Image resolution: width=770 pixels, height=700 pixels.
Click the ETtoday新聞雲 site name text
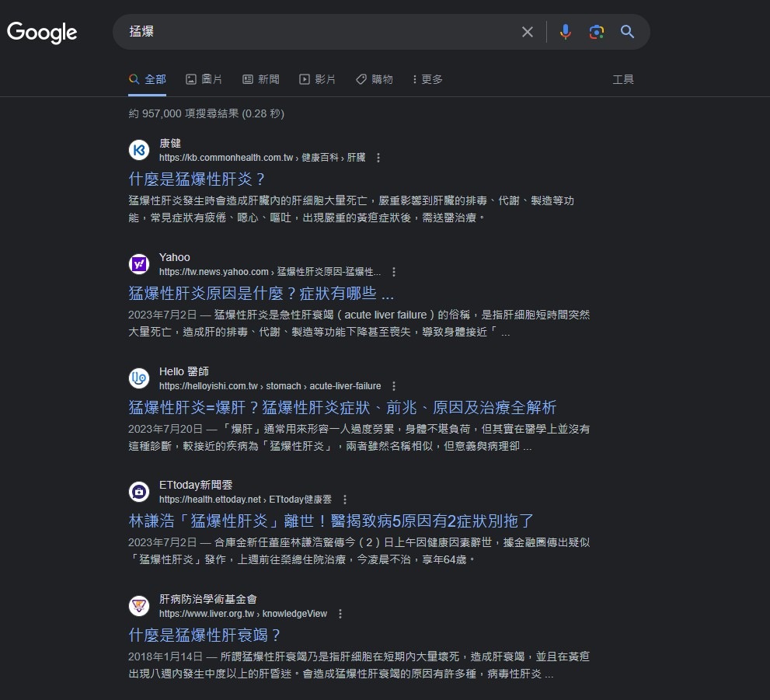[x=196, y=485]
